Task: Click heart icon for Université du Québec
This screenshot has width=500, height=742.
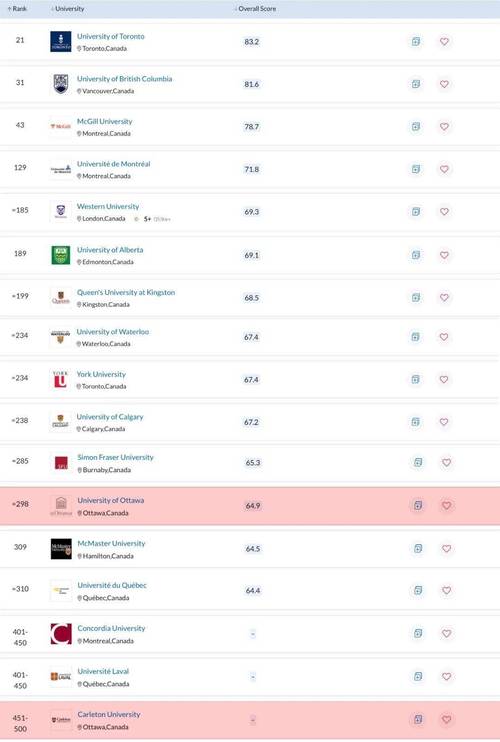Action: pyautogui.click(x=446, y=591)
